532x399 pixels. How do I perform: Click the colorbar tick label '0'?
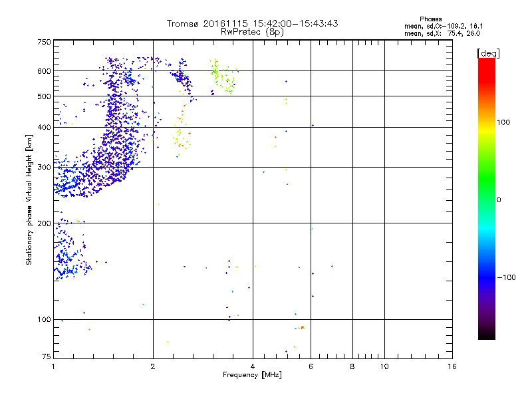(499, 200)
